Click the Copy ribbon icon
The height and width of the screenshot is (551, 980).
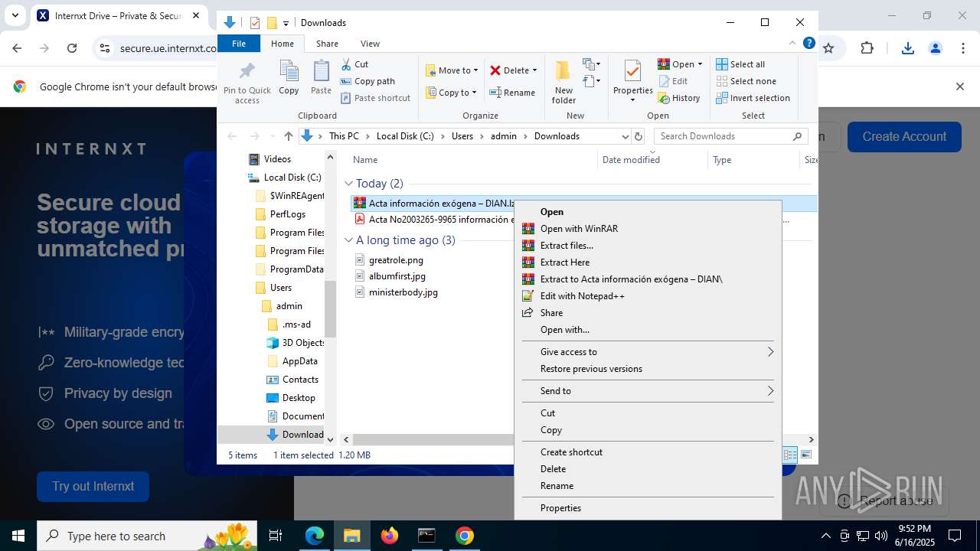(289, 77)
